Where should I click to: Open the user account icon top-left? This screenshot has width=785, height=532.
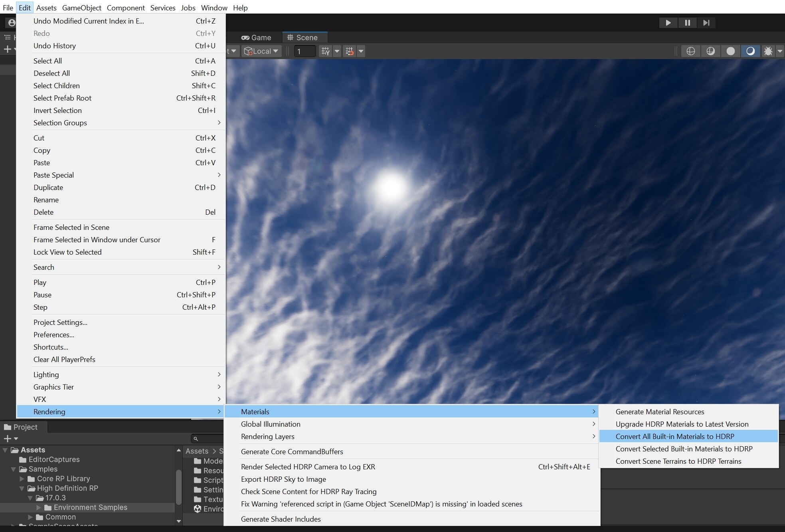pyautogui.click(x=11, y=23)
